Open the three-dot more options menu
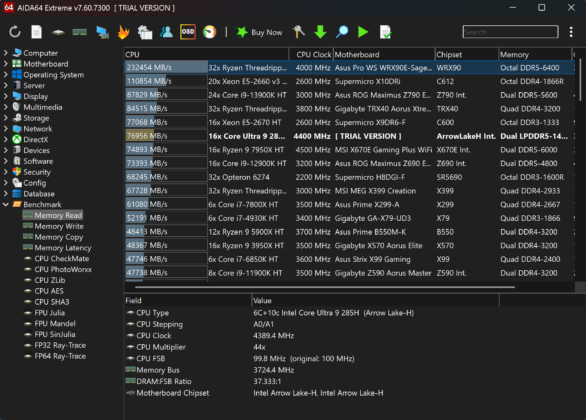This screenshot has height=420, width=586. pos(571,32)
